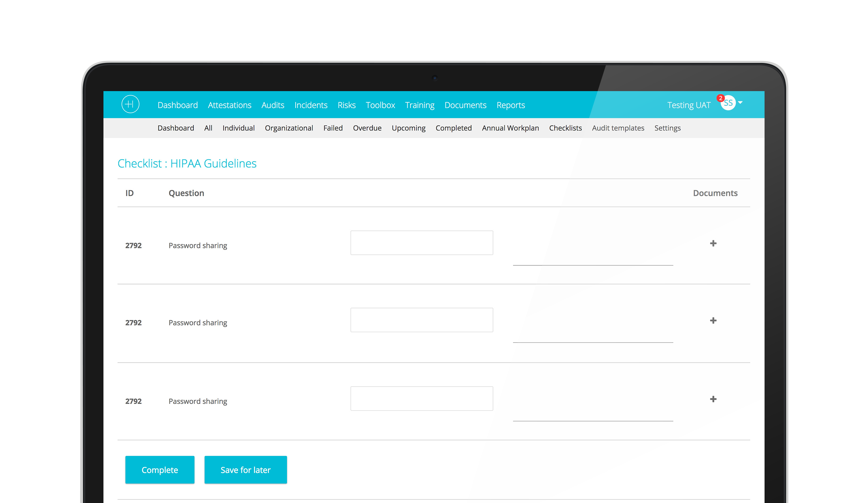Open the SS user avatar with notification badge
The height and width of the screenshot is (503, 868).
point(728,103)
